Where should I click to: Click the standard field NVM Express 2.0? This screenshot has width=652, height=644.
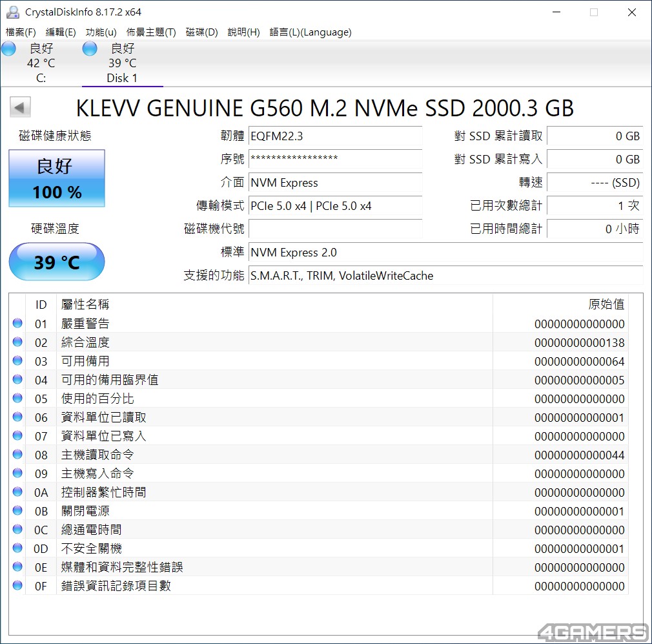(446, 253)
